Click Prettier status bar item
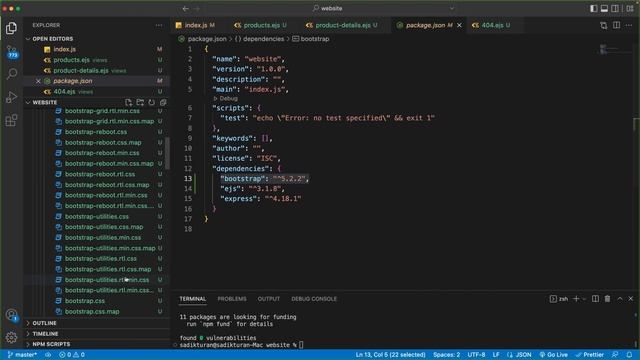Image resolution: width=640 pixels, height=360 pixels. click(589, 355)
